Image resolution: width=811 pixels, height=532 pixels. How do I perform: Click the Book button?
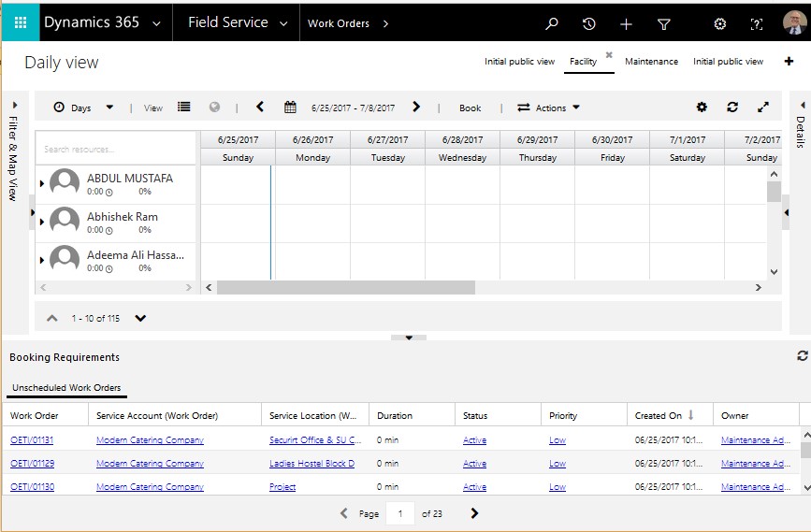click(470, 108)
